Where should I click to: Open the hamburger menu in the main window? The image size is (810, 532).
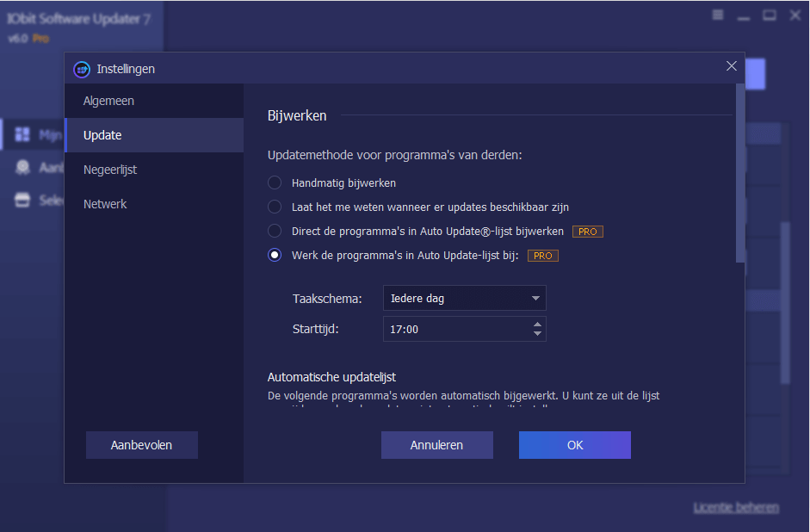point(718,15)
